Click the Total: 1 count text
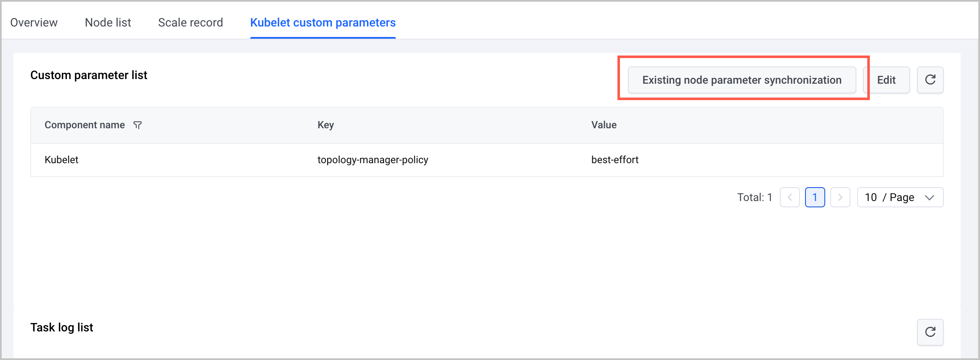980x360 pixels. pos(755,197)
